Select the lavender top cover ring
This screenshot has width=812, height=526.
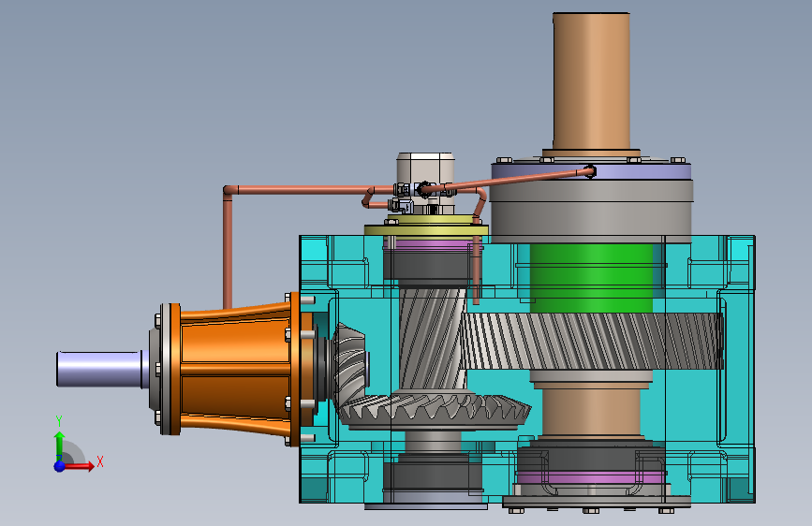pos(591,171)
